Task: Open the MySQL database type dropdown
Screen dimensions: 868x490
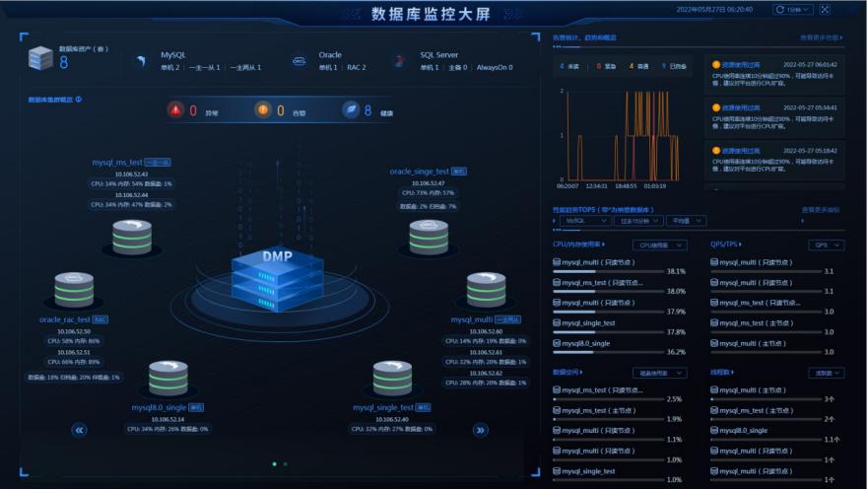Action: 585,221
